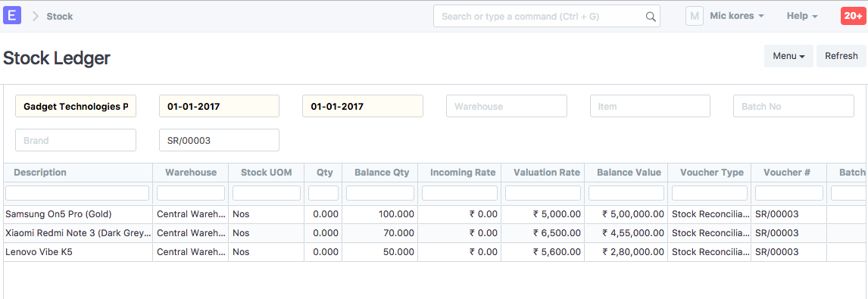Focus the Warehouse filter field

click(x=507, y=106)
